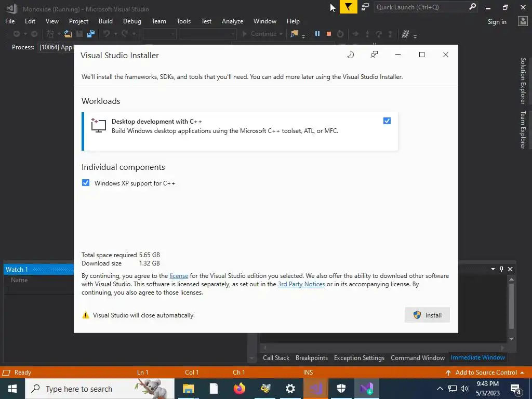
Task: Open Firefox from the taskbar
Action: point(239,389)
